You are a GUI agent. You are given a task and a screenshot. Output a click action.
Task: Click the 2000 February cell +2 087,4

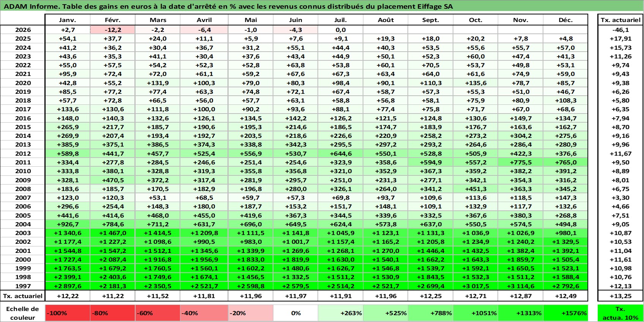click(112, 259)
